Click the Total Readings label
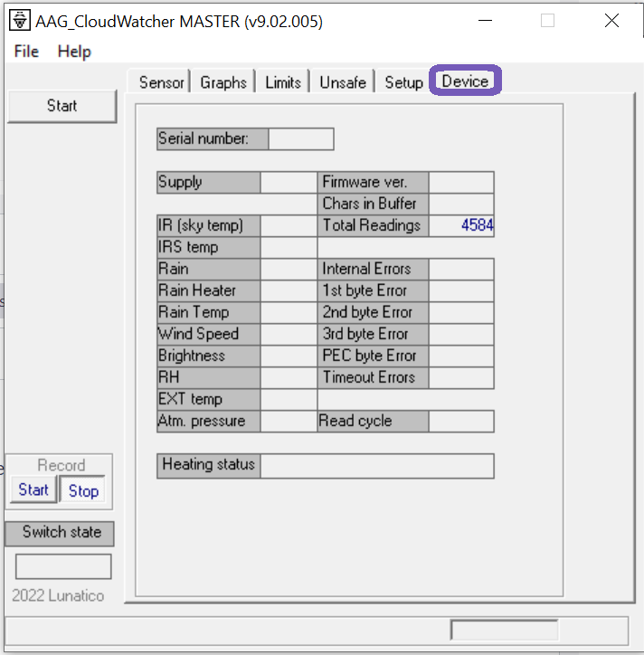Viewport: 644px width, 655px height. 373,226
